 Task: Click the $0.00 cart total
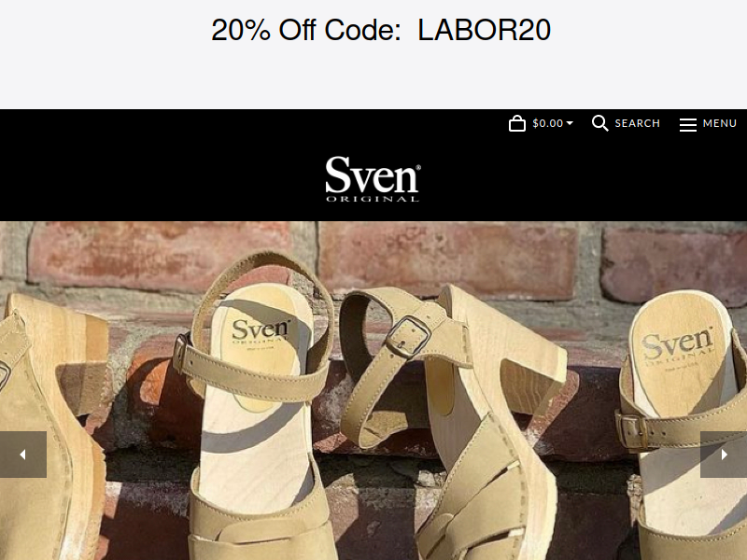547,123
